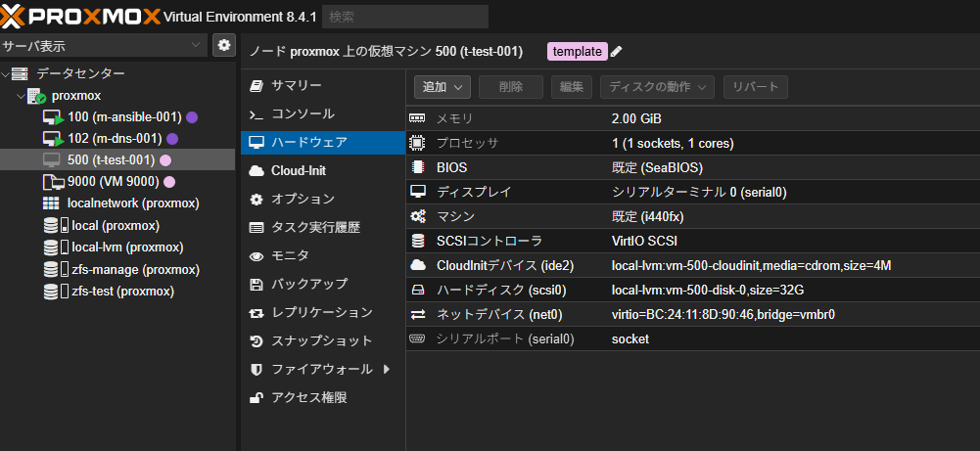Click the storage icon for zfs-test (proxmox)
Screen dimensions: 980x451
pyautogui.click(x=55, y=292)
